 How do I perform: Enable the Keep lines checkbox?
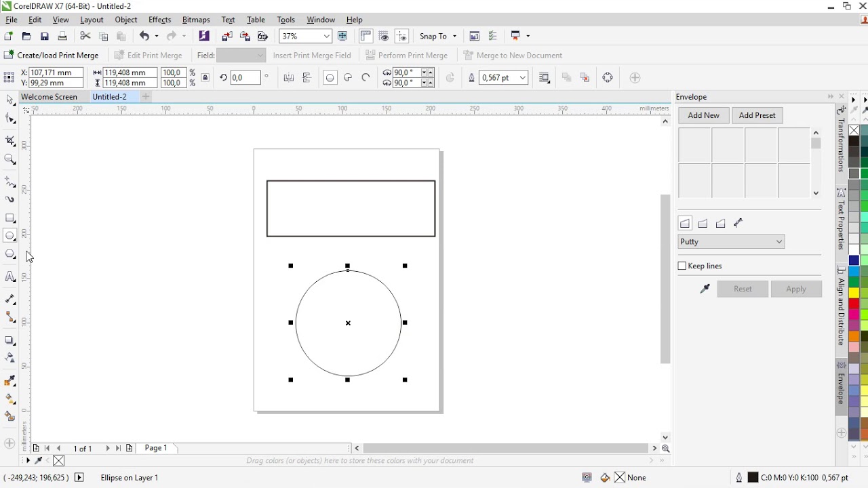[683, 266]
